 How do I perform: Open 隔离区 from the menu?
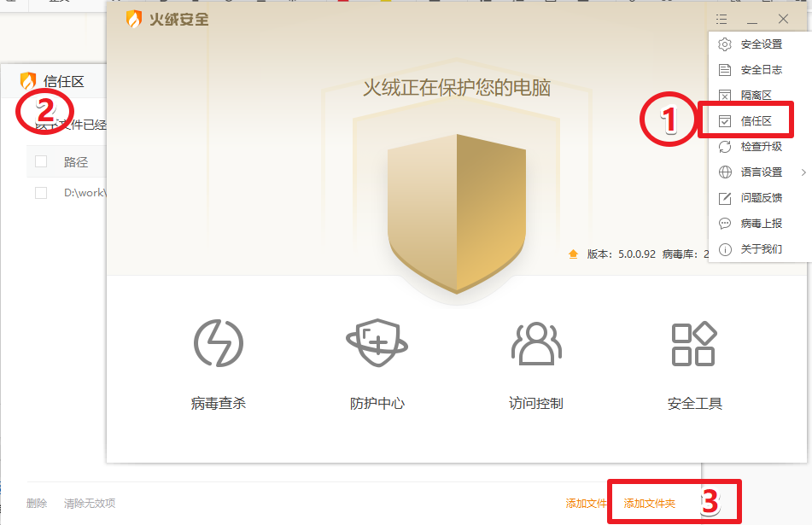757,96
